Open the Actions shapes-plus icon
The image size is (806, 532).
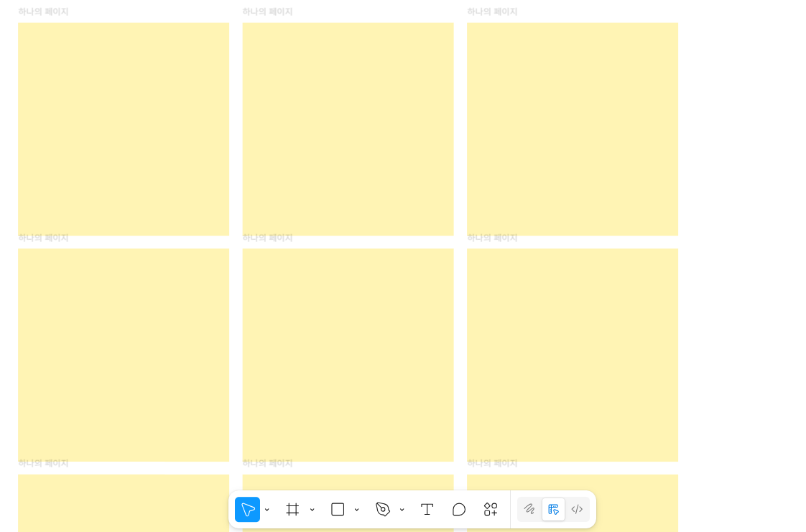pyautogui.click(x=491, y=510)
